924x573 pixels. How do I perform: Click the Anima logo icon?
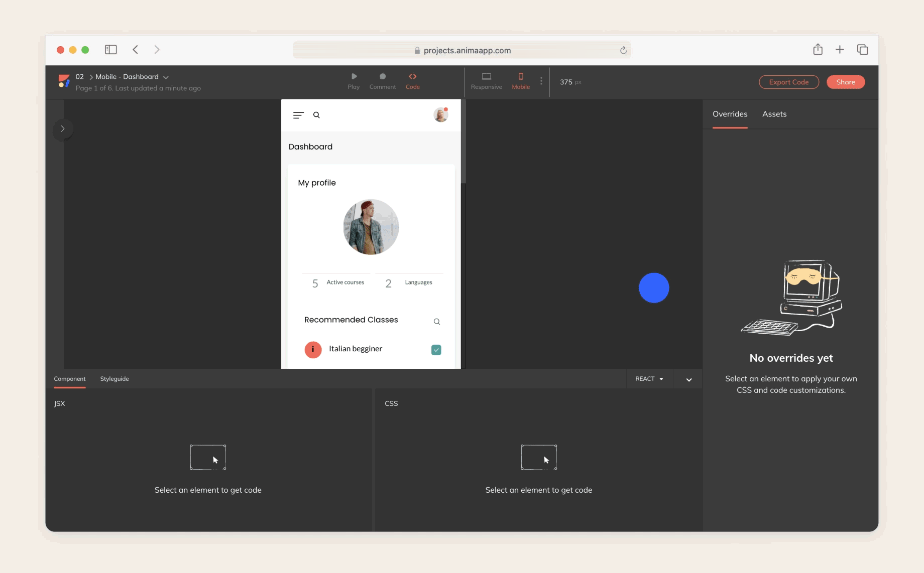(x=64, y=81)
